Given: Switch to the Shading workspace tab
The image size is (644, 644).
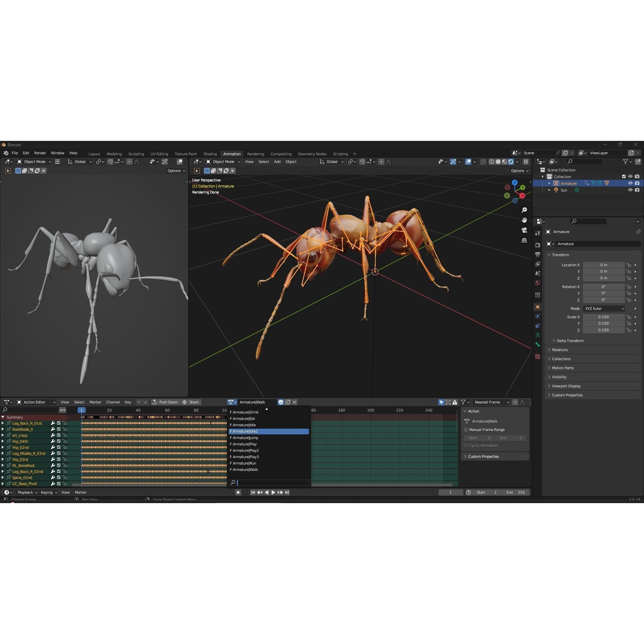Looking at the screenshot, I should pyautogui.click(x=210, y=154).
